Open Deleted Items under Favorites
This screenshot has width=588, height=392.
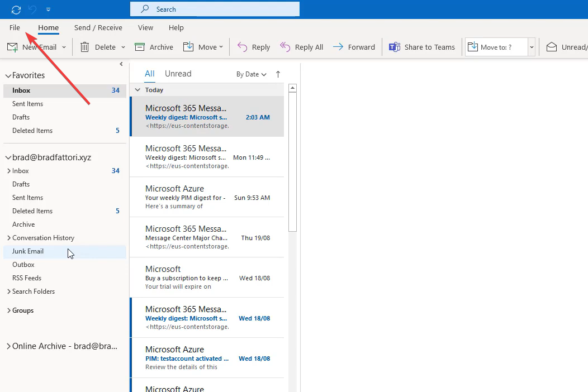65,131
